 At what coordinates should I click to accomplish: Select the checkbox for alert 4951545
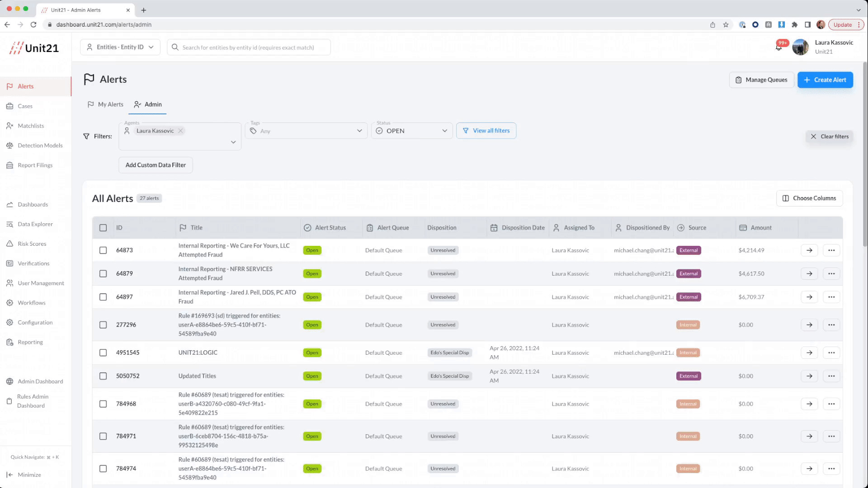pyautogui.click(x=103, y=353)
